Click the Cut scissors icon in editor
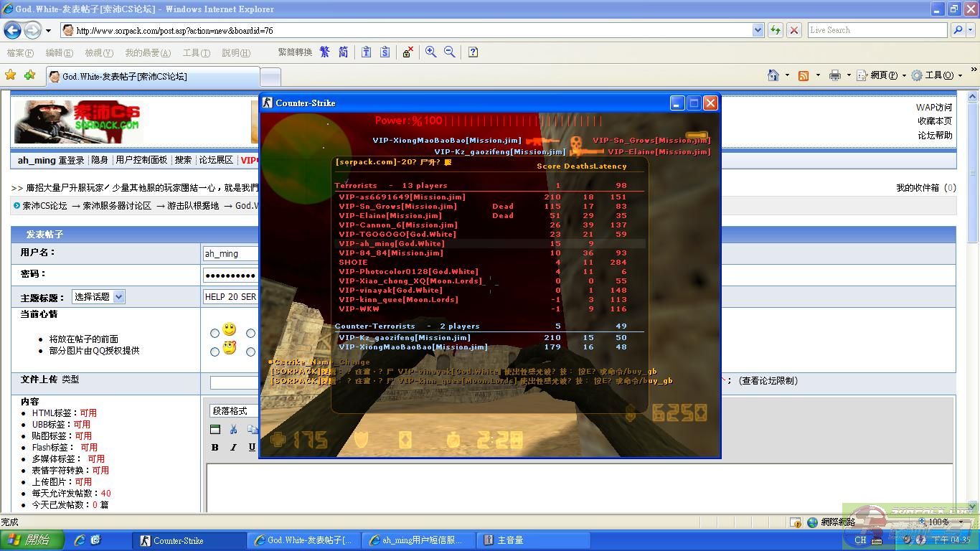Image resolution: width=980 pixels, height=551 pixels. pos(233,429)
